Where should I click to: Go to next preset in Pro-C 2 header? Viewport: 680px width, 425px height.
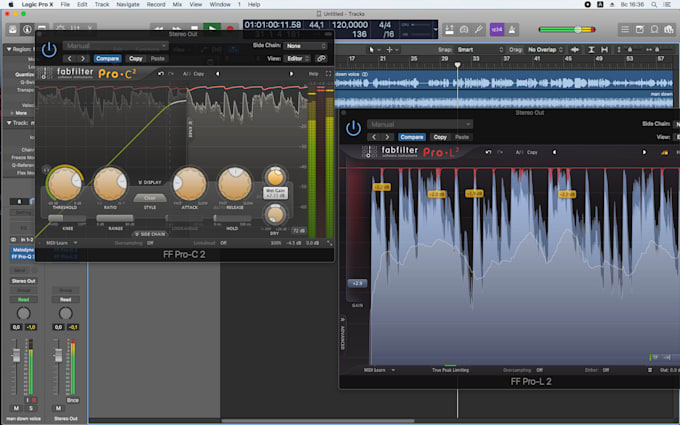coord(83,59)
